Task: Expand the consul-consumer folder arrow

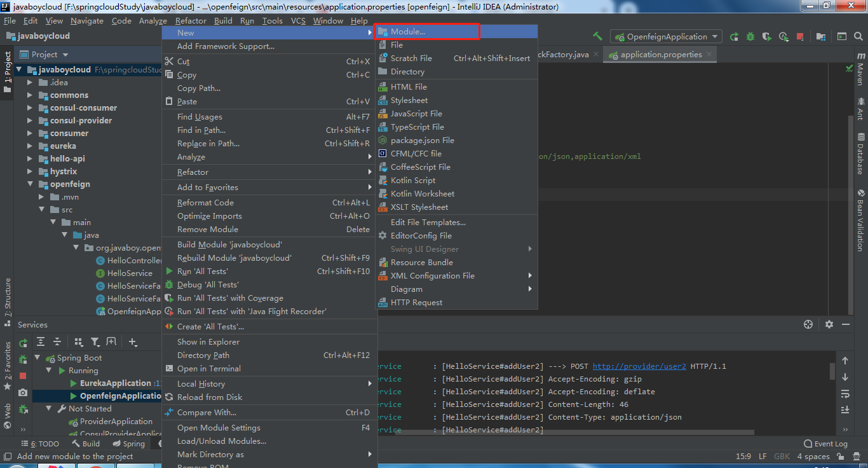Action: pos(29,108)
